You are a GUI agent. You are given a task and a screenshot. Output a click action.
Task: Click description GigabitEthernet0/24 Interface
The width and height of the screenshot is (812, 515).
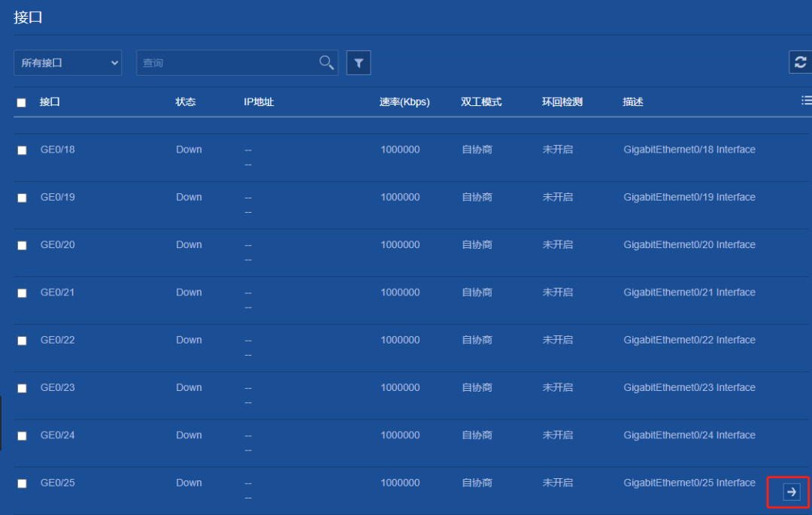pyautogui.click(x=689, y=435)
